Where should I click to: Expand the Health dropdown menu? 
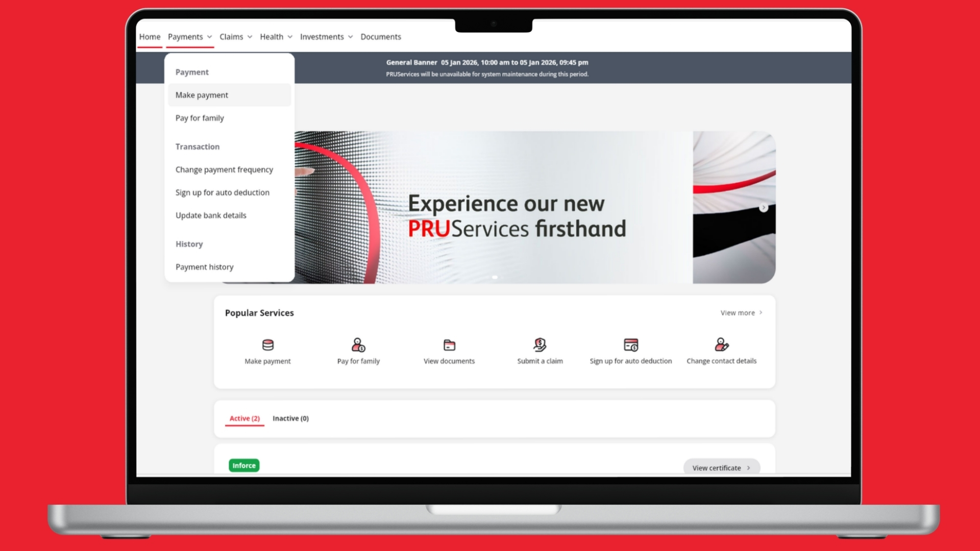tap(276, 37)
